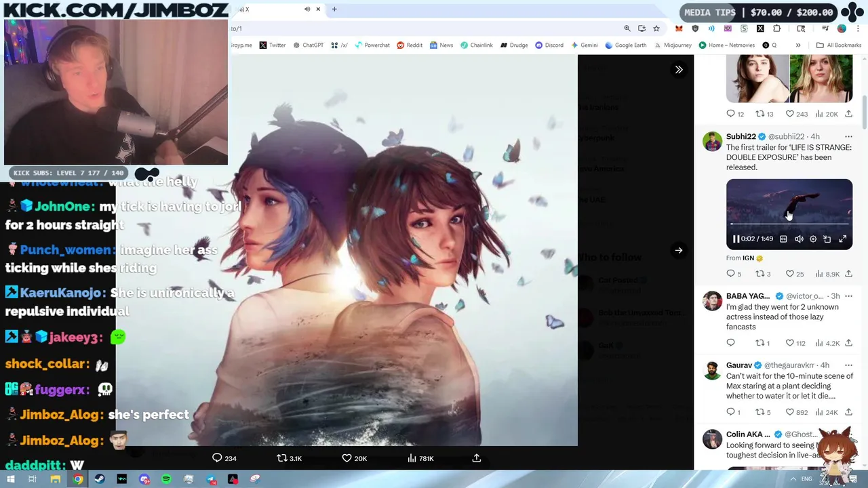Viewport: 868px width, 488px height.
Task: View analytics showing 781K views
Action: coord(420,458)
